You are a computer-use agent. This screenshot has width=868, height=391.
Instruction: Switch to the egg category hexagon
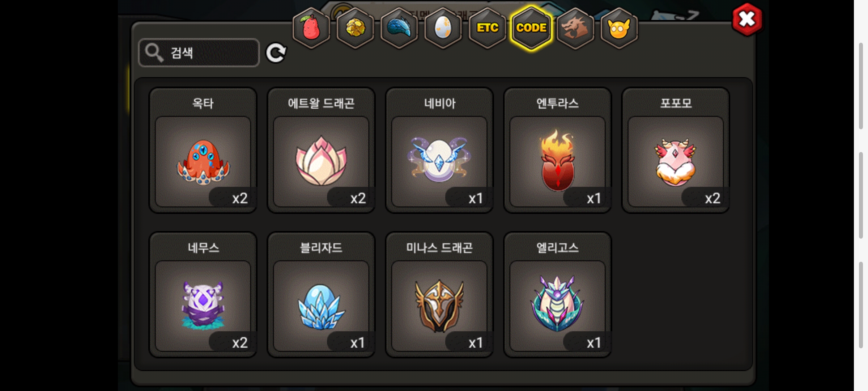tap(443, 28)
